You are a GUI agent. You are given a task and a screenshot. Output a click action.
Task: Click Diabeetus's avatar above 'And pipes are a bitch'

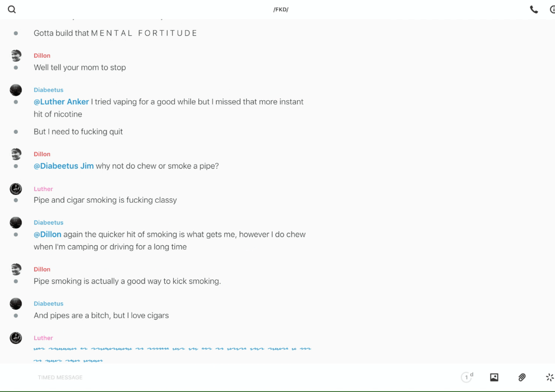(x=16, y=304)
